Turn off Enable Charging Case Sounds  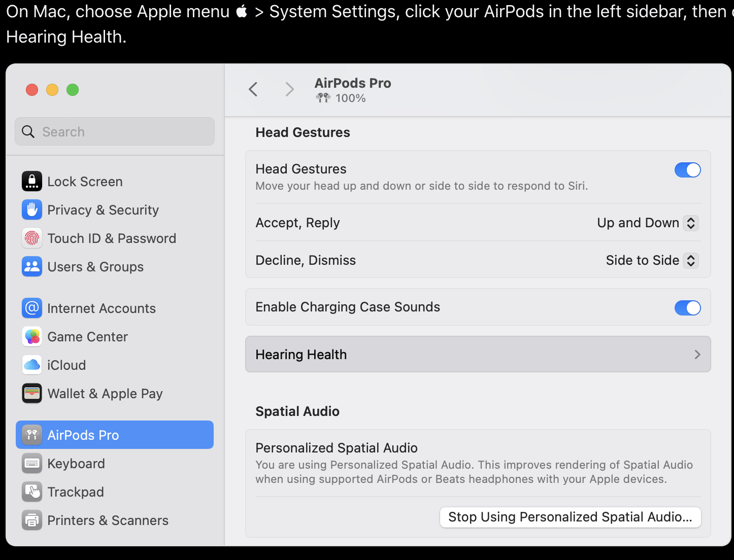pyautogui.click(x=687, y=308)
